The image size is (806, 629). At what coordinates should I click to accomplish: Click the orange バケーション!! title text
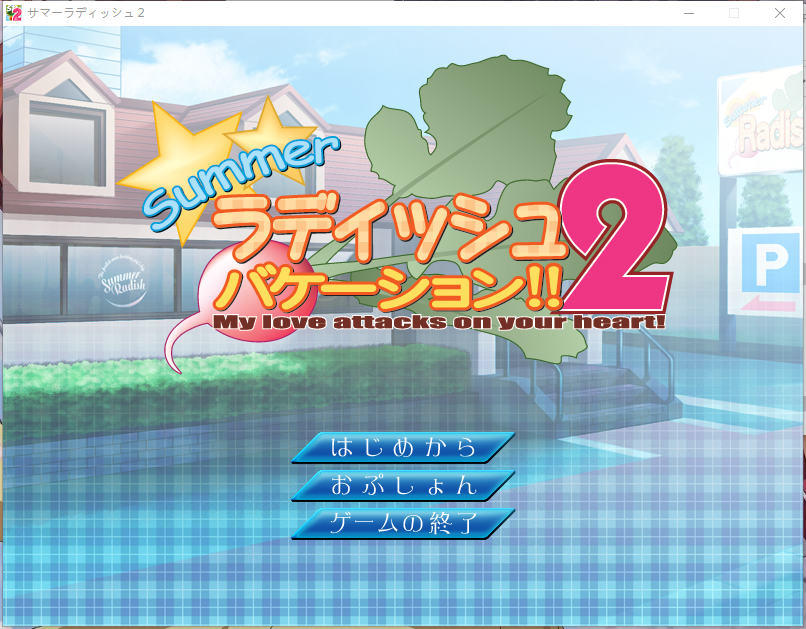390,285
